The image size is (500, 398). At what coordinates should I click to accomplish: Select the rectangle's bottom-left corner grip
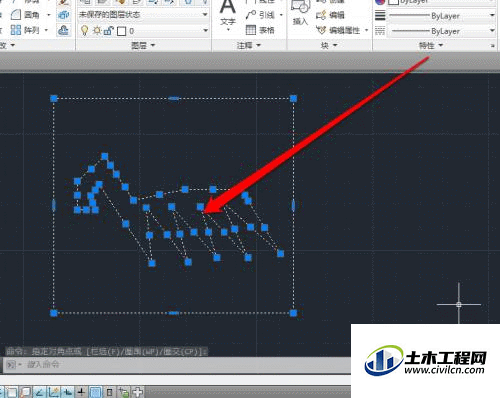pos(54,313)
